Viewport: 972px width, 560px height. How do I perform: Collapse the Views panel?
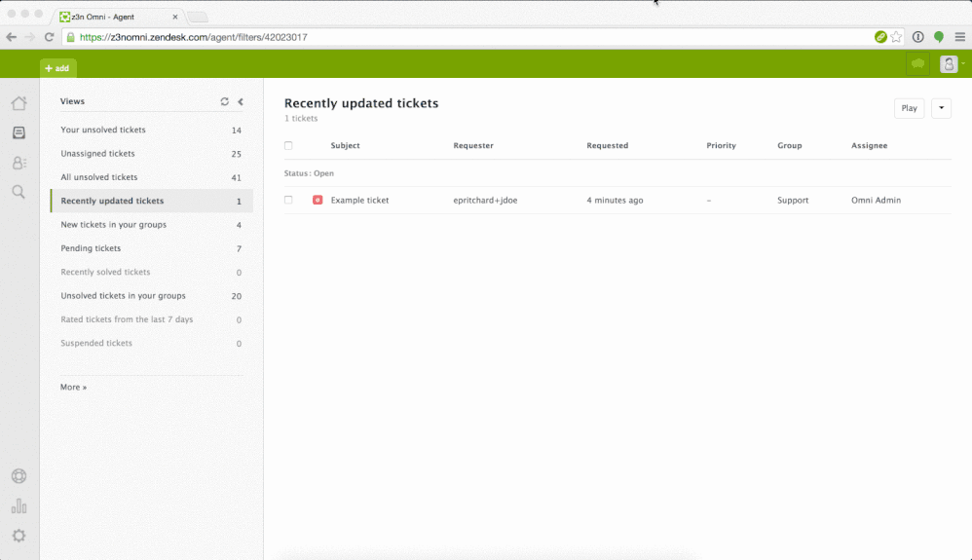point(241,101)
